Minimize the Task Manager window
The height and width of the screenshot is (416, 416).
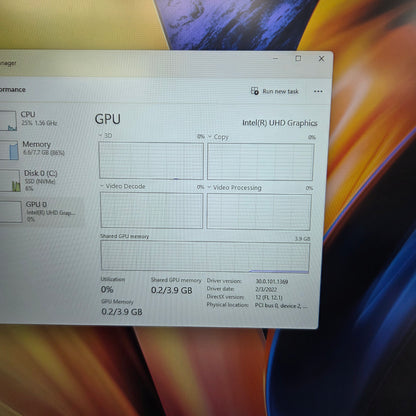275,58
